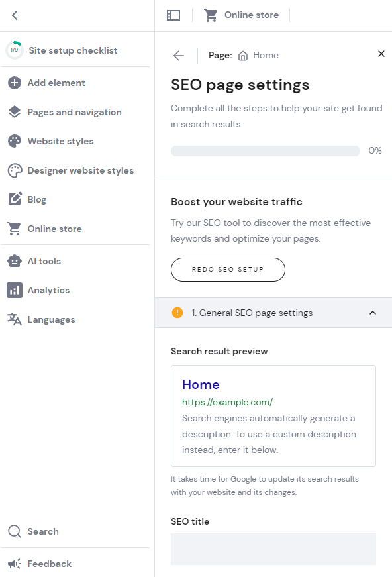This screenshot has width=392, height=577.
Task: Click the Redo SEO Setup button
Action: pos(228,270)
